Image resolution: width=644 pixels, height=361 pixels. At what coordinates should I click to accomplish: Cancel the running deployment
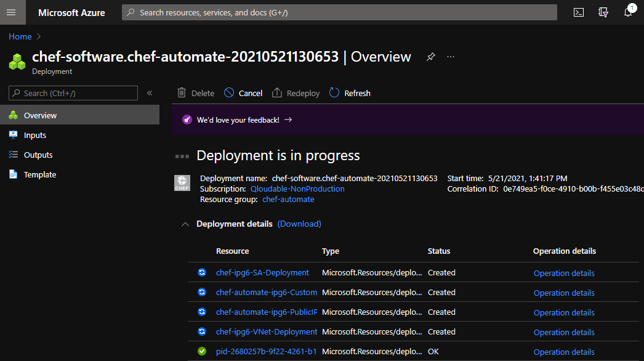click(x=243, y=92)
